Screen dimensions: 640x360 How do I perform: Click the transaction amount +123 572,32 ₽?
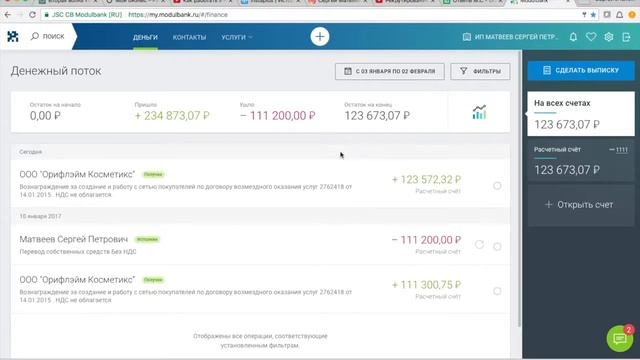click(426, 180)
